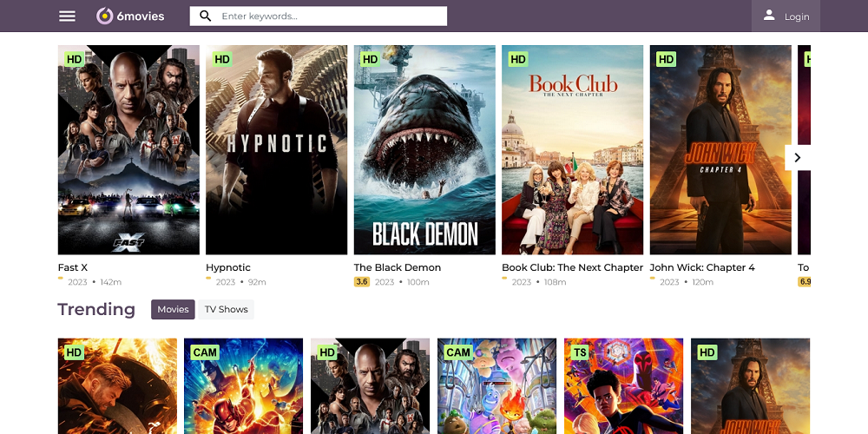This screenshot has width=868, height=434.
Task: Open the trending Spider-Verse poster marked TS
Action: click(623, 386)
